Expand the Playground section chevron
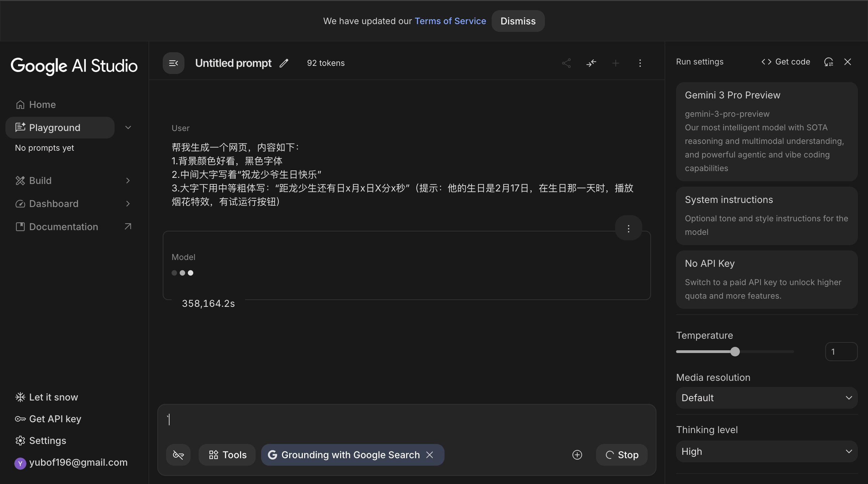The image size is (868, 484). (128, 128)
